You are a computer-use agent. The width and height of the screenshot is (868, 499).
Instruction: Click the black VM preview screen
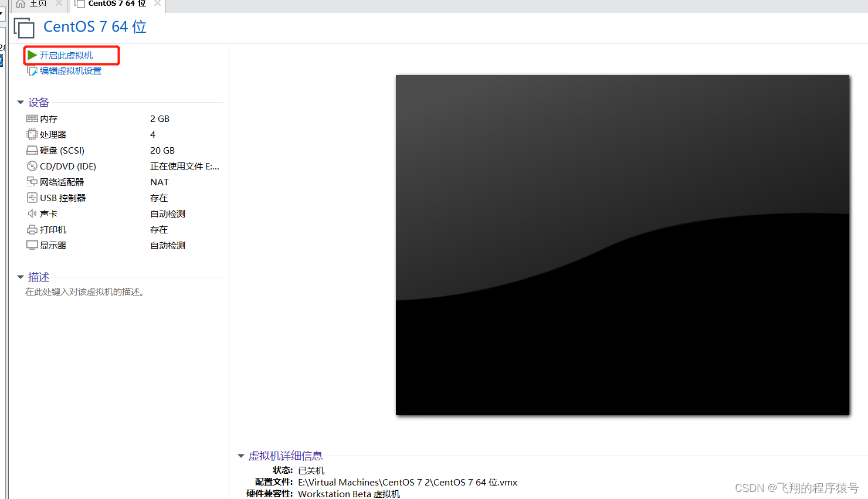[623, 245]
